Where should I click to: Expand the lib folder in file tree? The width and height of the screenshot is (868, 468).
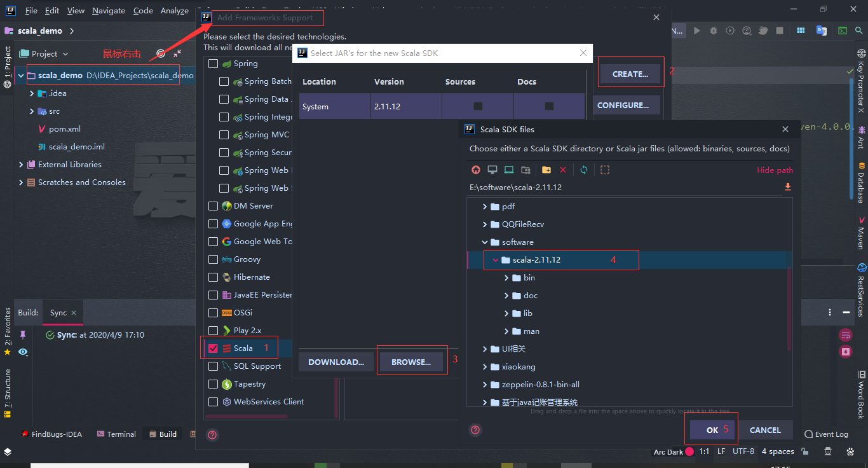coord(506,313)
